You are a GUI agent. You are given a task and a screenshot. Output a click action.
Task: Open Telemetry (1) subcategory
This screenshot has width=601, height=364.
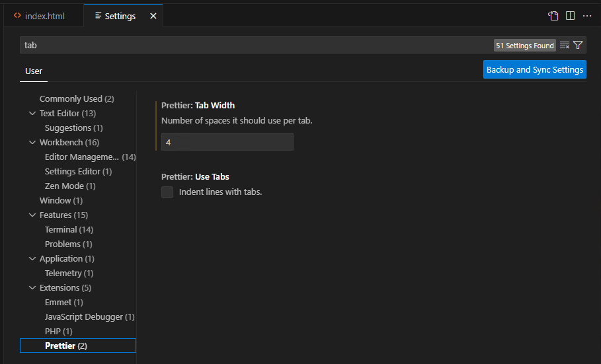69,273
